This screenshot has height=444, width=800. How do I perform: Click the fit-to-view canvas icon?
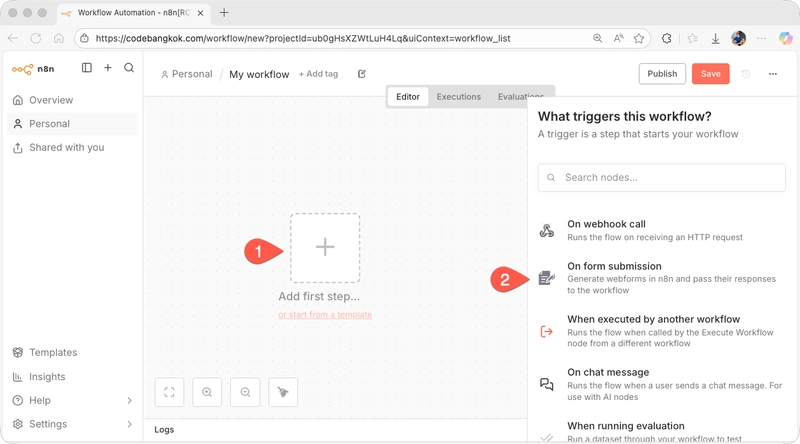(x=169, y=392)
